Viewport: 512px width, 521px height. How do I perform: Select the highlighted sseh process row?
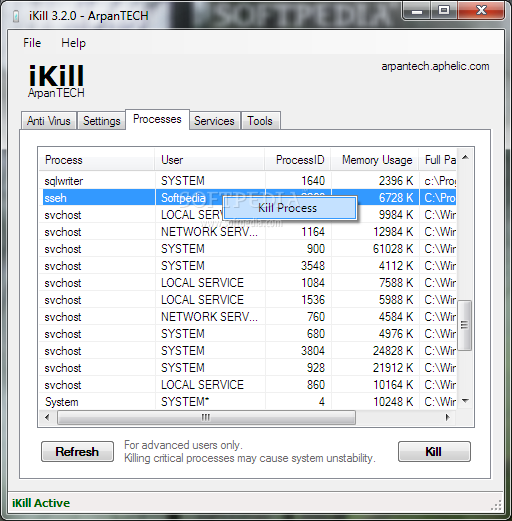248,198
